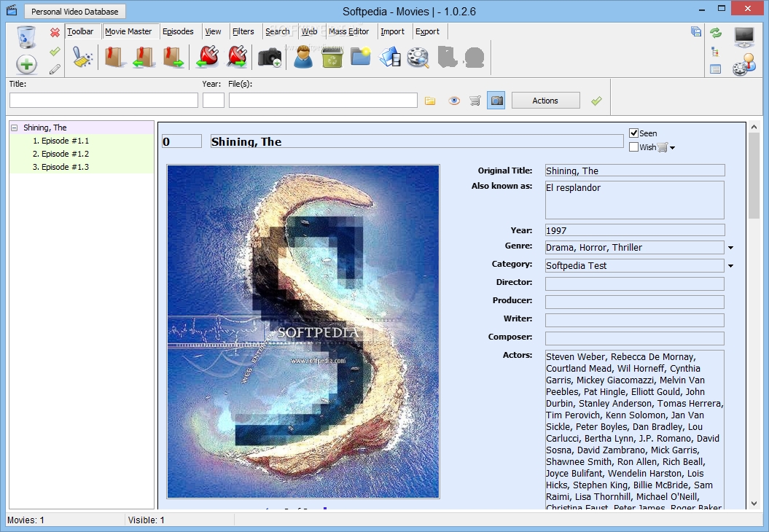Screen dimensions: 769x532
Task: Collapse the Shining, The tree node
Action: pyautogui.click(x=15, y=128)
